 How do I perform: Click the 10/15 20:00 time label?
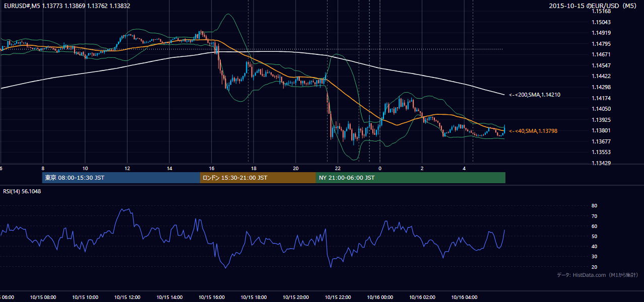pos(296,297)
